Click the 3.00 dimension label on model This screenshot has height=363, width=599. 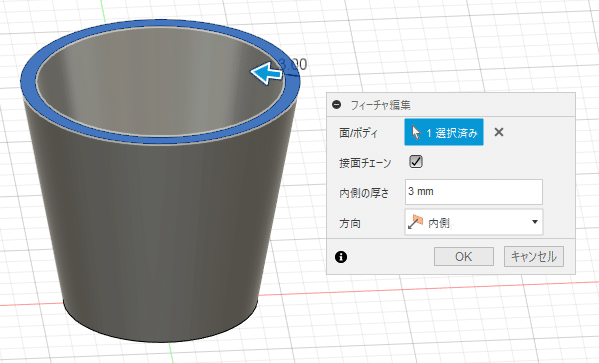[x=293, y=64]
